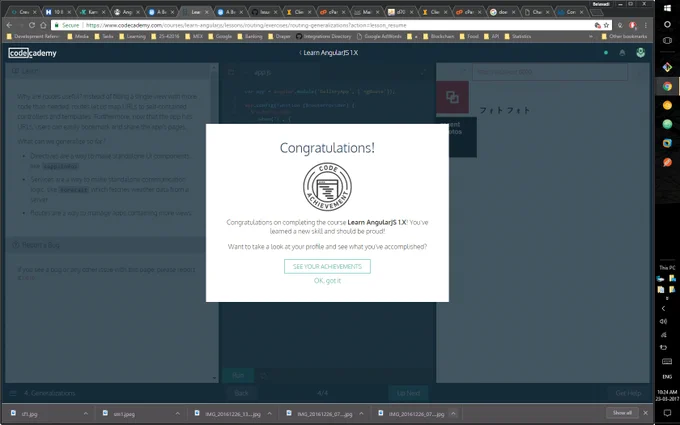Click the ENG language indicator
Viewport: 680px width, 425px height.
(x=667, y=377)
